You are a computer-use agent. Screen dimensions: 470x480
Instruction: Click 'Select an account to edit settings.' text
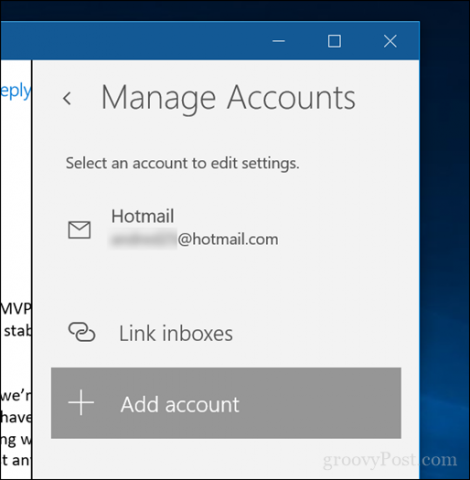(183, 163)
